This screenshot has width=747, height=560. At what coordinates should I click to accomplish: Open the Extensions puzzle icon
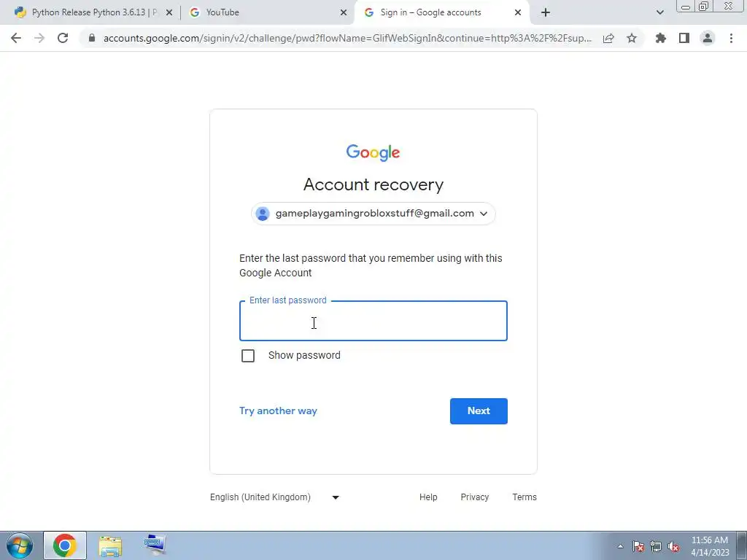tap(661, 38)
